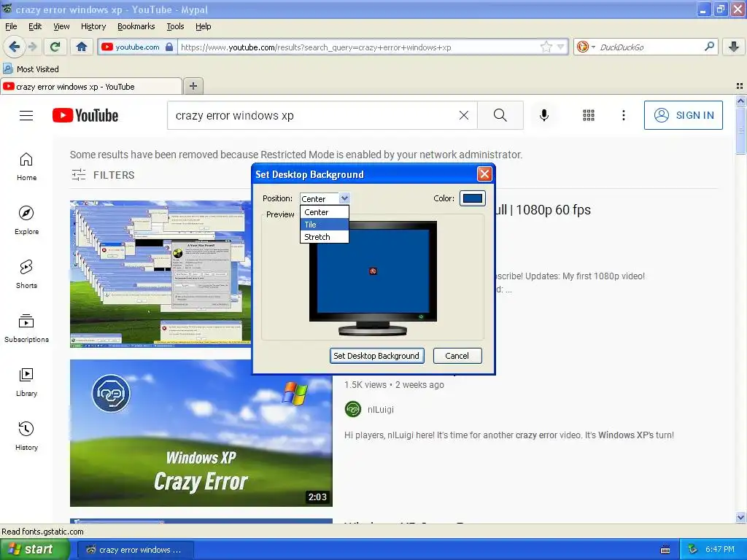Reload the page with refresh icon

55,47
